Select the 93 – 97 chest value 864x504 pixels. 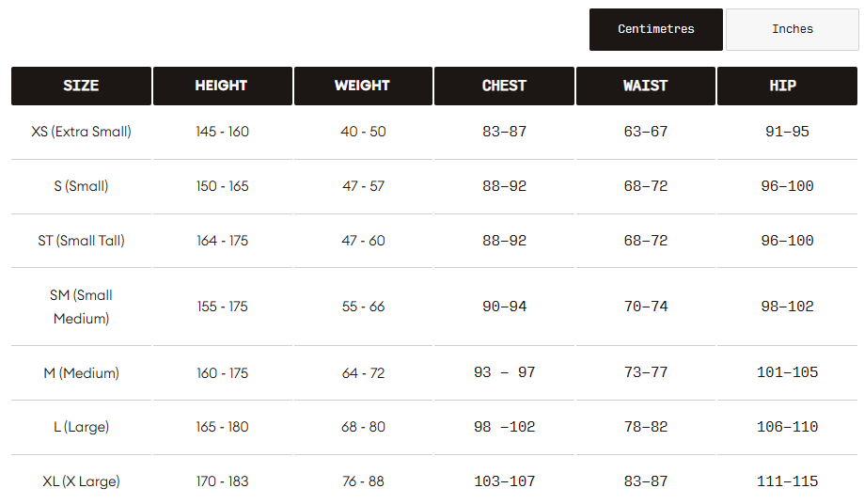click(504, 373)
